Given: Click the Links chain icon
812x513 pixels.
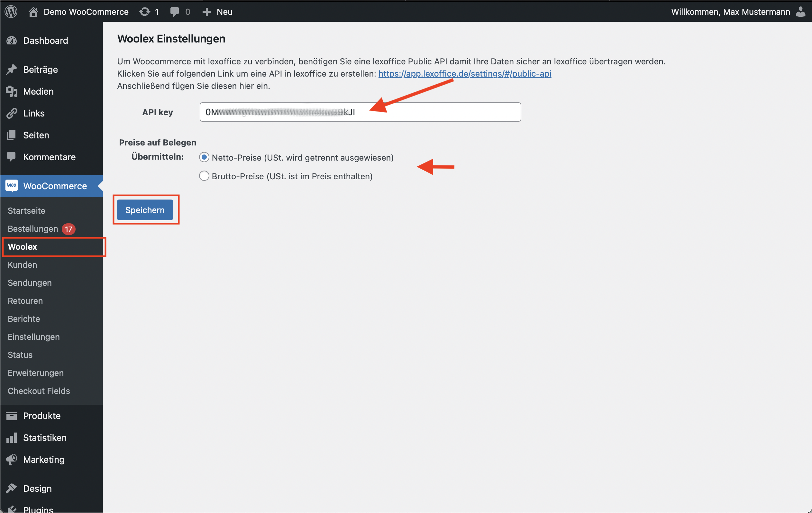Looking at the screenshot, I should [12, 113].
